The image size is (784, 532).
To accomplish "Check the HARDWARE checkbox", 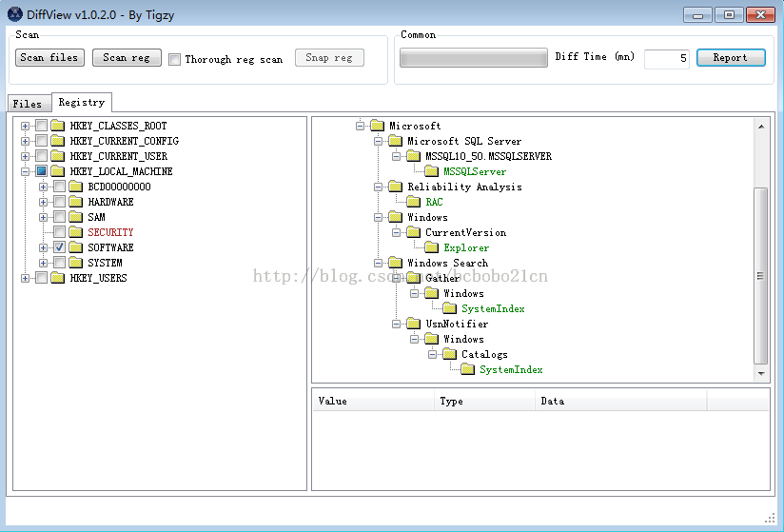I will (60, 202).
